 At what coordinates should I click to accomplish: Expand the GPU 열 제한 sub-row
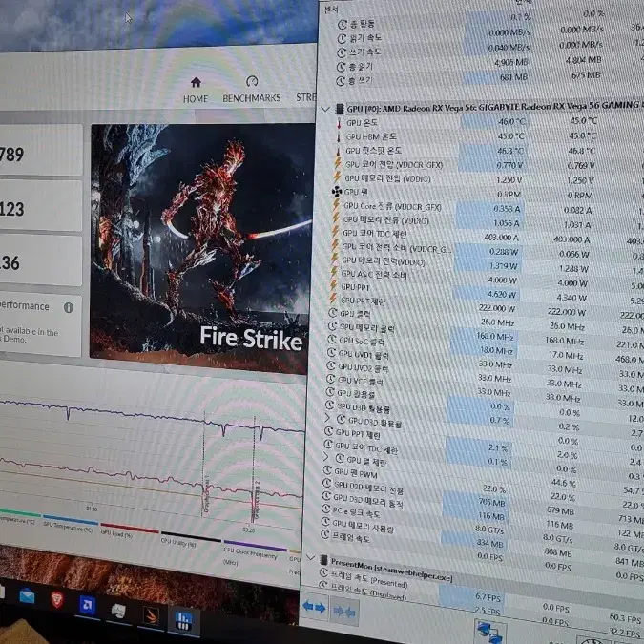point(325,457)
